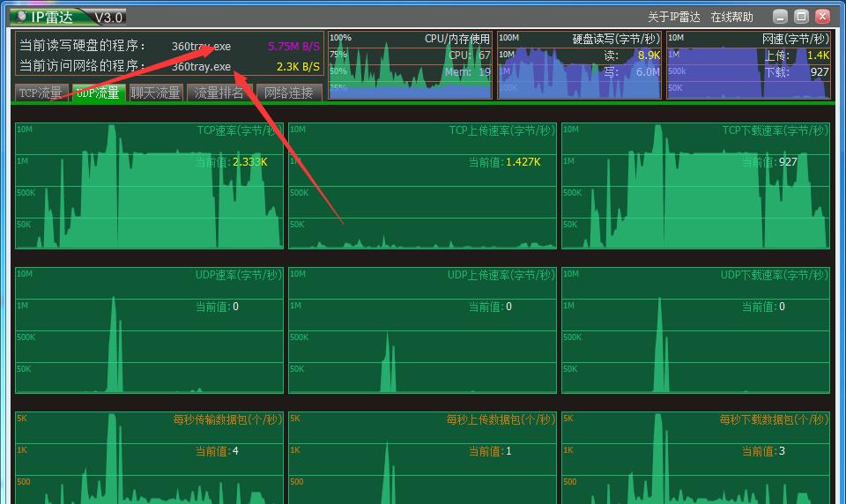846x504 pixels.
Task: Click the TCP上传速率 chart panel
Action: 422,186
